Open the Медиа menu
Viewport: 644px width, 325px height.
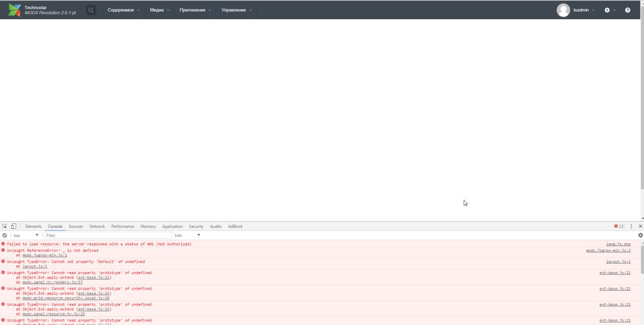coord(159,10)
